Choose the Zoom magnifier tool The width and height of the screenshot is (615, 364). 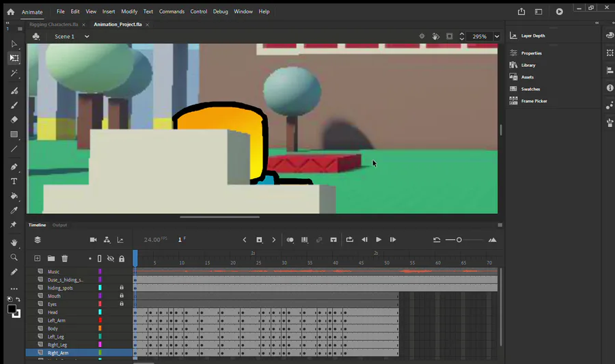coord(14,257)
